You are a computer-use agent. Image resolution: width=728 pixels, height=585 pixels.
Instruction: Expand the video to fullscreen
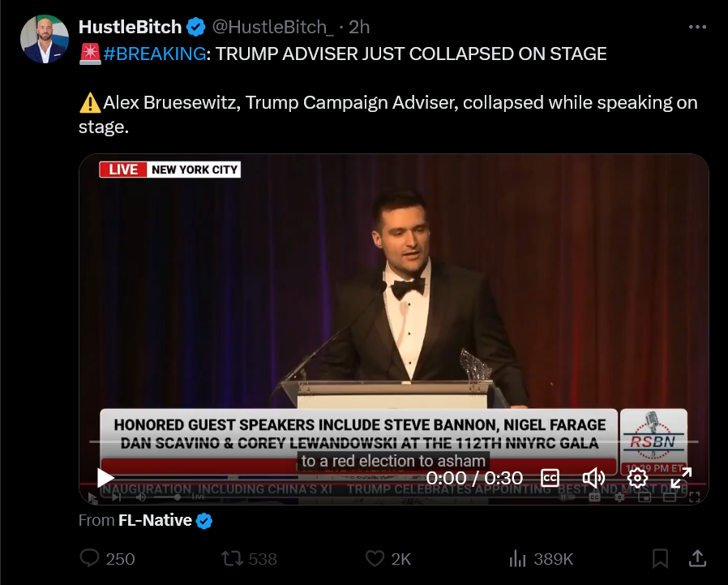click(681, 478)
